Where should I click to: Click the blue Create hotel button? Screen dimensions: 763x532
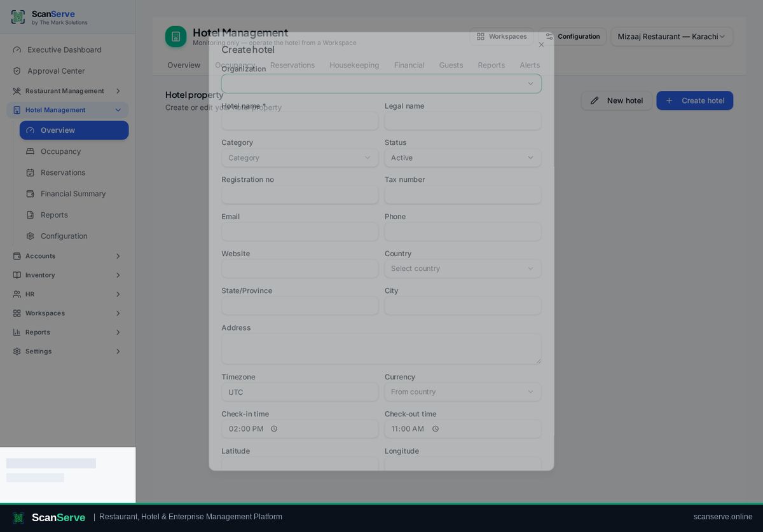point(695,100)
